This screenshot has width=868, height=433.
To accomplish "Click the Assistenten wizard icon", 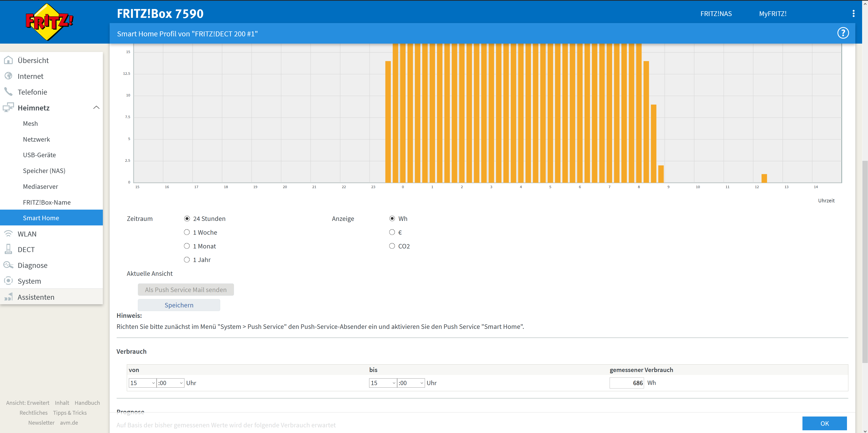I will tap(8, 297).
